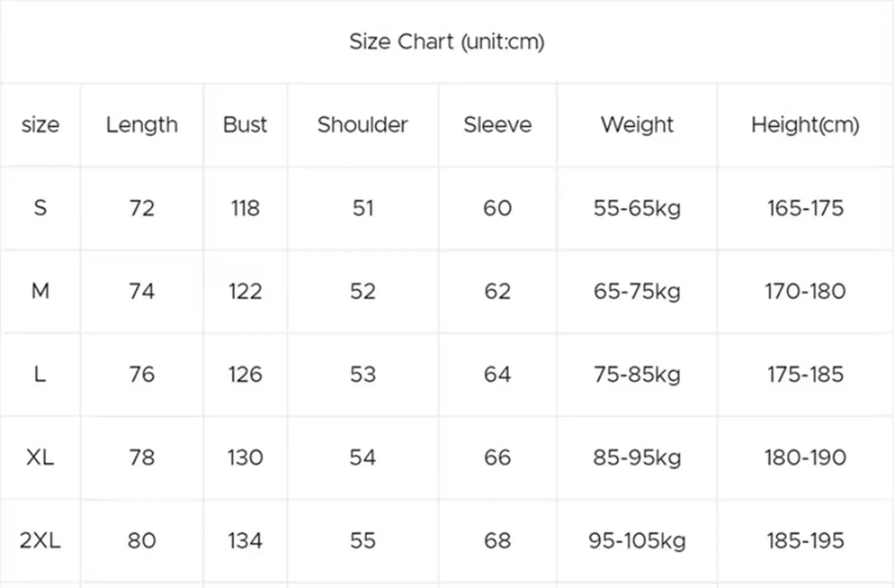The width and height of the screenshot is (894, 588).
Task: Select the sleeve value 68
Action: pyautogui.click(x=497, y=540)
